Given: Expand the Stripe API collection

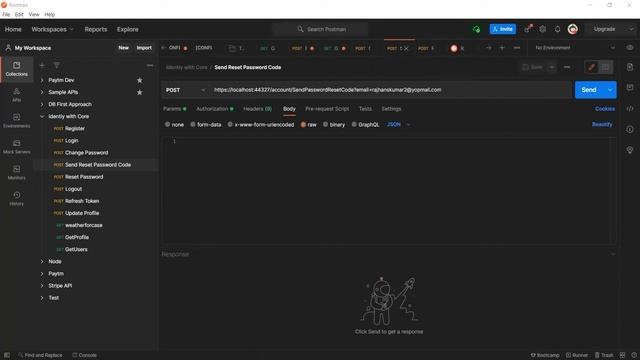Looking at the screenshot, I should (42, 286).
